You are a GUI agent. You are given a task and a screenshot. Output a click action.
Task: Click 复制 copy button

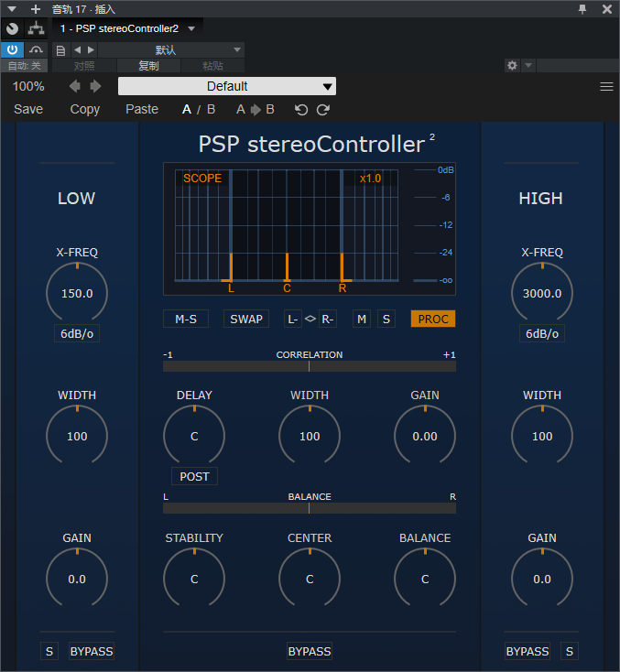click(x=148, y=66)
